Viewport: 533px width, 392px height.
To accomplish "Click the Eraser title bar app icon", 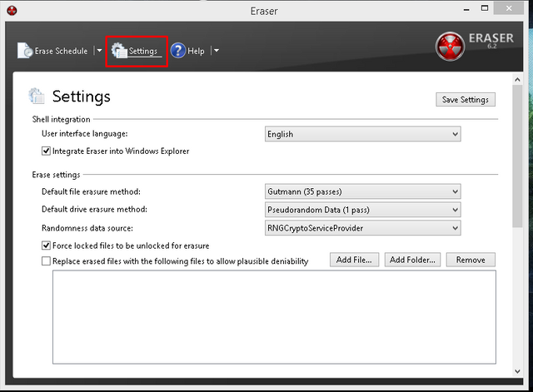I will tap(12, 11).
